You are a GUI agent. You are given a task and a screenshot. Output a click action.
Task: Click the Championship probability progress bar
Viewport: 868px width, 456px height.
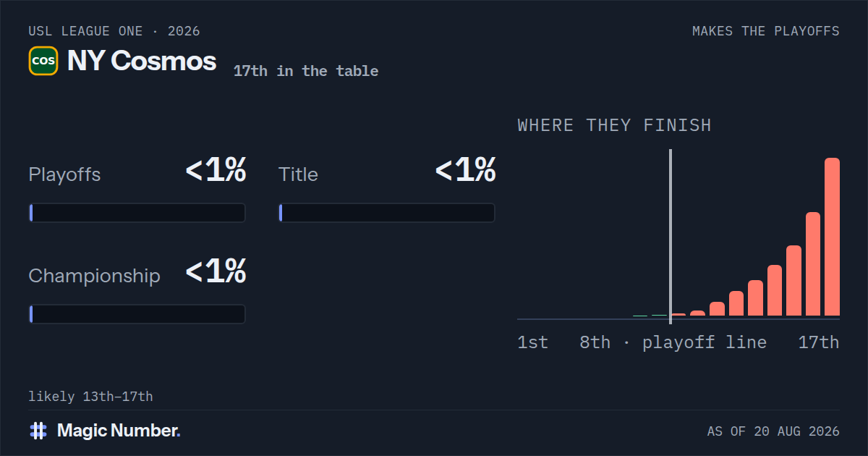click(x=137, y=314)
